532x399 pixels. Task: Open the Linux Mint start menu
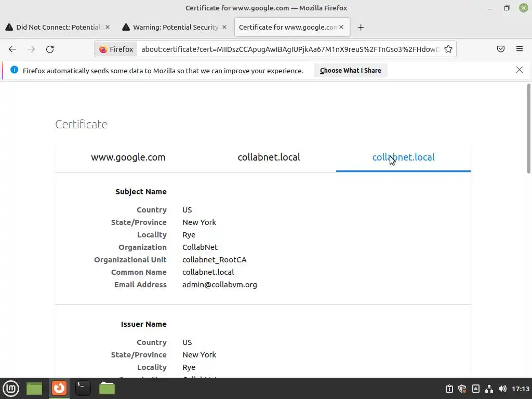point(11,389)
